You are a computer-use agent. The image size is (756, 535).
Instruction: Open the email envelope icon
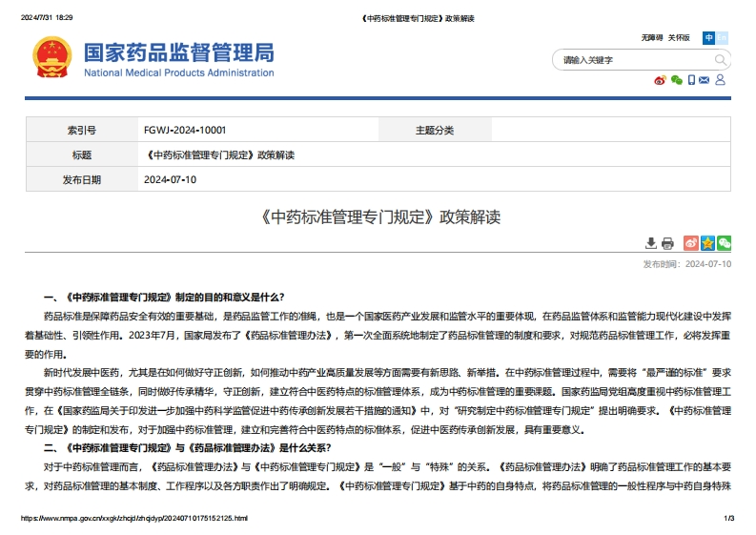pyautogui.click(x=705, y=80)
